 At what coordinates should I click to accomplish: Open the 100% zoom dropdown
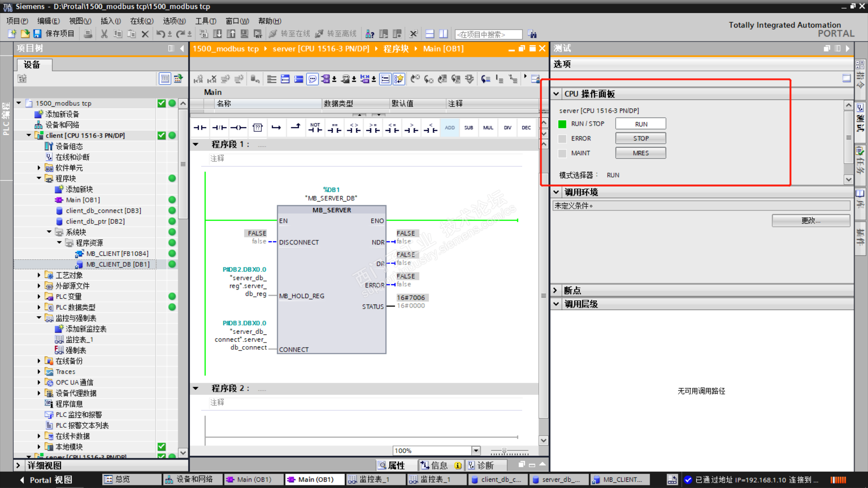point(476,450)
